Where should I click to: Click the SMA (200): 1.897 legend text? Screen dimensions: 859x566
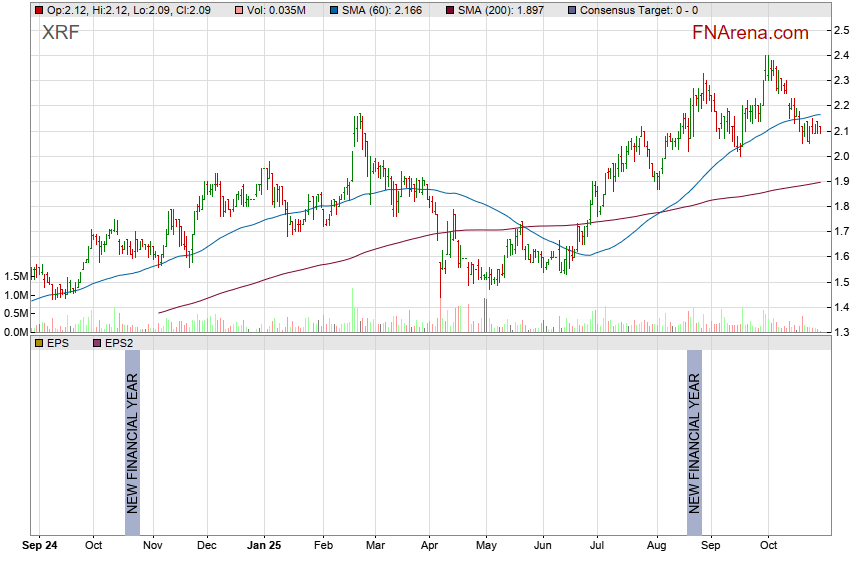point(503,10)
